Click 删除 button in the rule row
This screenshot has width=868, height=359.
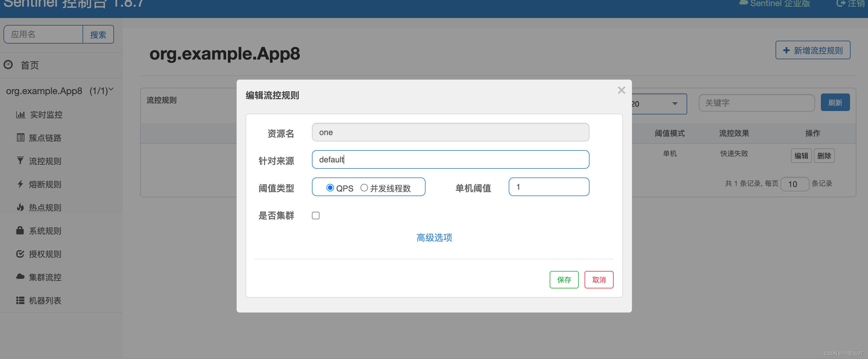click(x=824, y=156)
